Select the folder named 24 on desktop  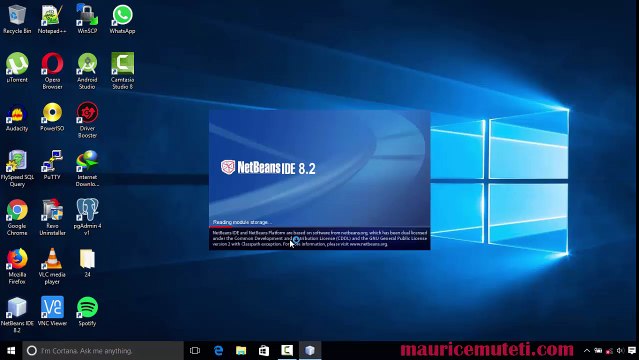pos(87,263)
